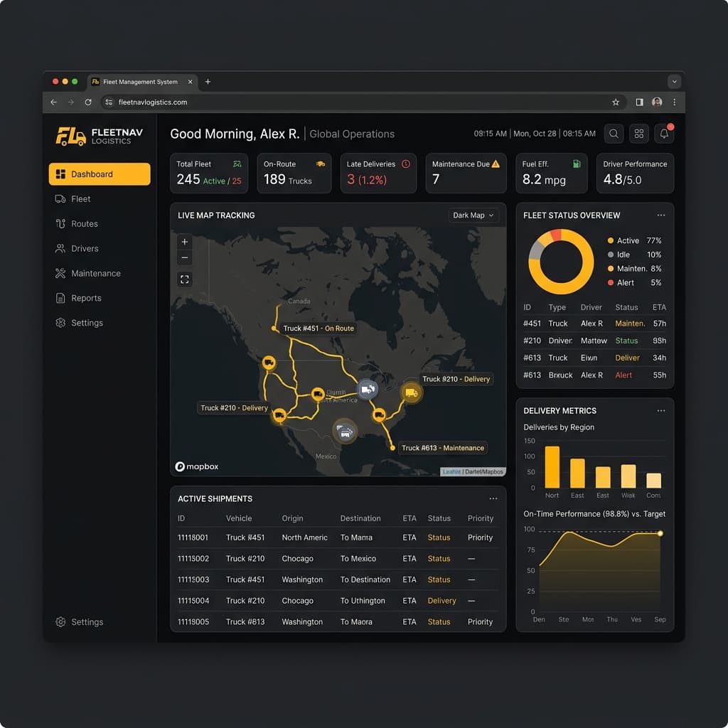728x728 pixels.
Task: Click the Reports document icon
Action: tap(60, 298)
